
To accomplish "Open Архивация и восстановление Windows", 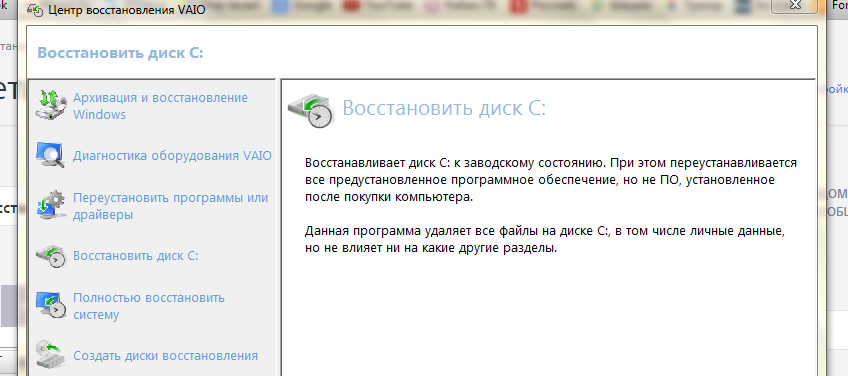I will (x=161, y=106).
